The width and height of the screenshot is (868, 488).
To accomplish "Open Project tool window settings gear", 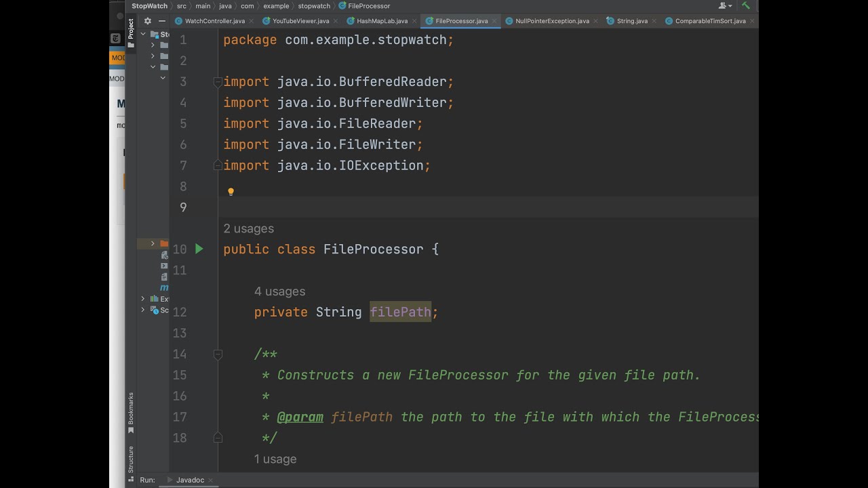I will (x=148, y=21).
